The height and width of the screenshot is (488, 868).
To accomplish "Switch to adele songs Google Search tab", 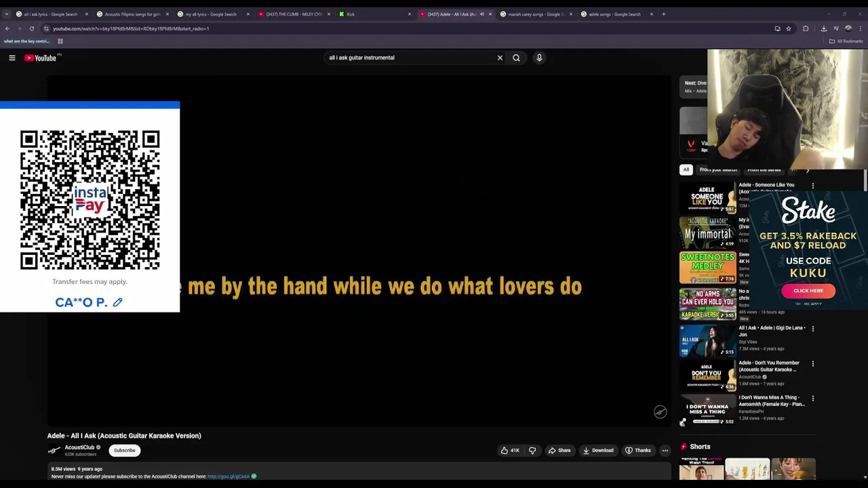I will 613,14.
